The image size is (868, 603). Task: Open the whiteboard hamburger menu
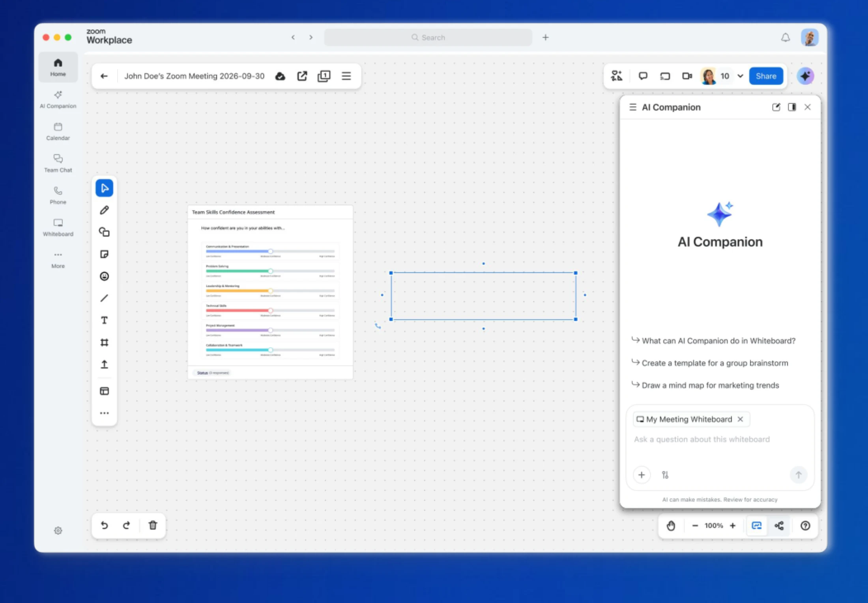pyautogui.click(x=346, y=76)
